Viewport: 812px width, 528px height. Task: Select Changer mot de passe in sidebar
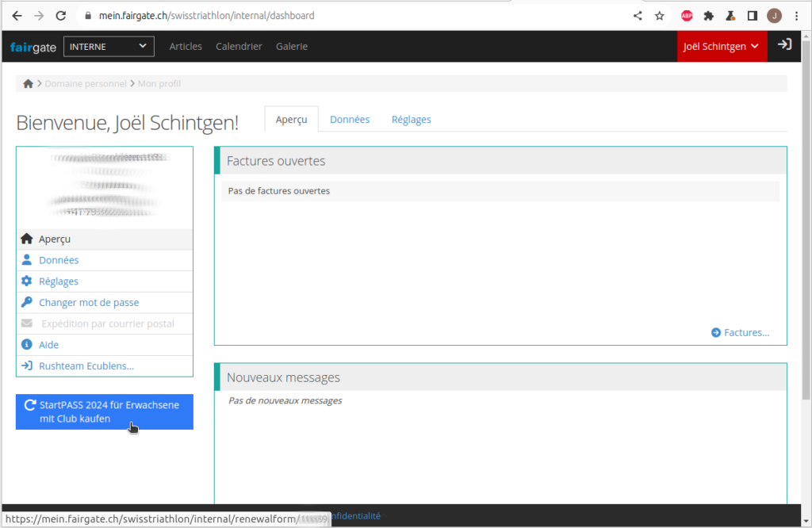point(88,303)
